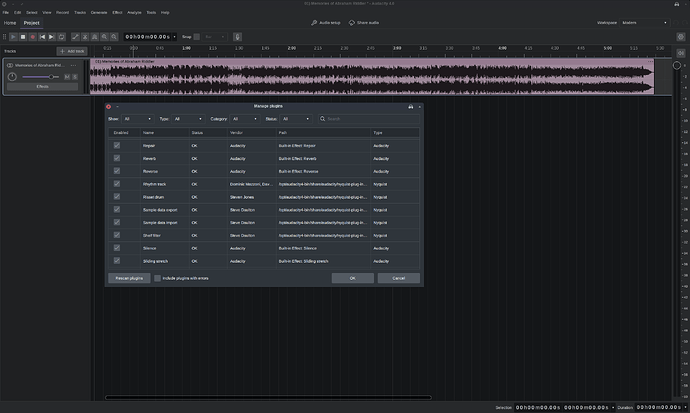Click the silence/trim audio tool icon

point(95,37)
